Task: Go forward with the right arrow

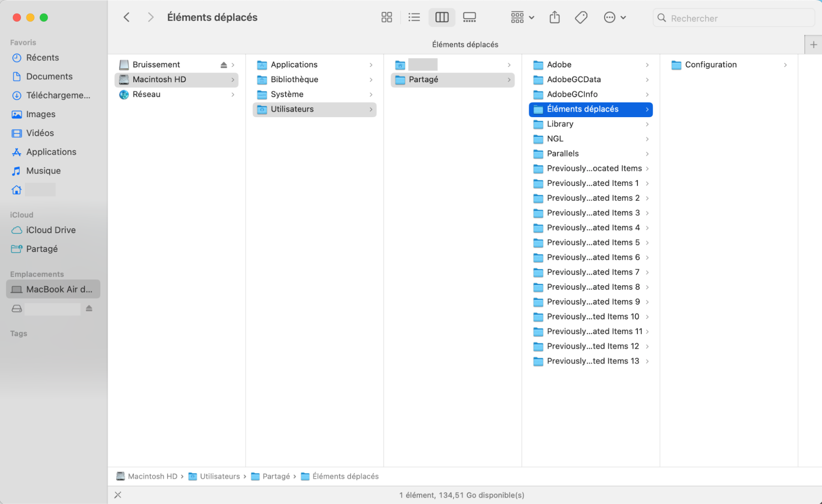Action: point(151,17)
